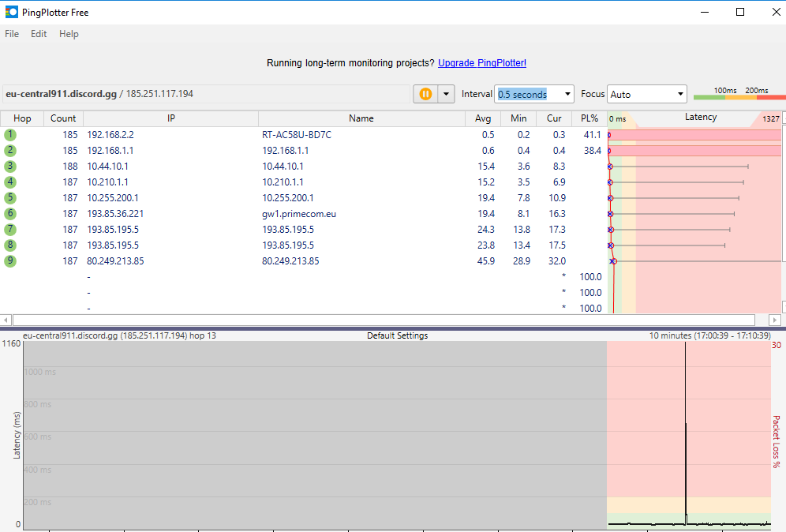Open the Edit menu
Image resolution: width=786 pixels, height=532 pixels.
click(39, 34)
